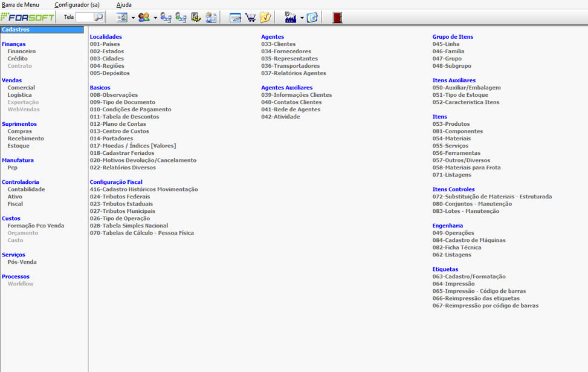Select Comercial under Vendas
This screenshot has height=372, width=588.
[x=21, y=88]
